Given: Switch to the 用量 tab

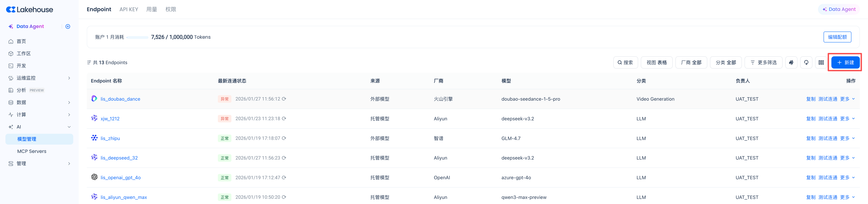Looking at the screenshot, I should (152, 10).
